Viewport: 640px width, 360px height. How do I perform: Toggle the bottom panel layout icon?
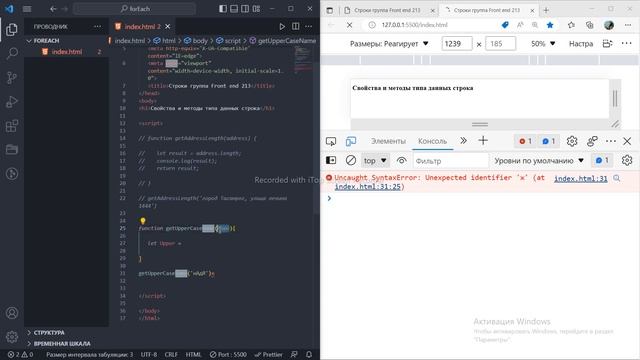[x=234, y=9]
